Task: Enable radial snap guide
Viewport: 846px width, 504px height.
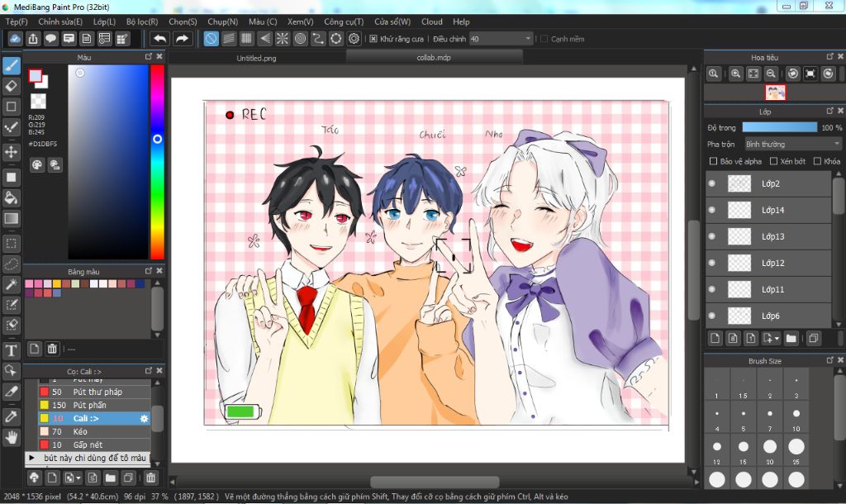Action: pos(283,38)
